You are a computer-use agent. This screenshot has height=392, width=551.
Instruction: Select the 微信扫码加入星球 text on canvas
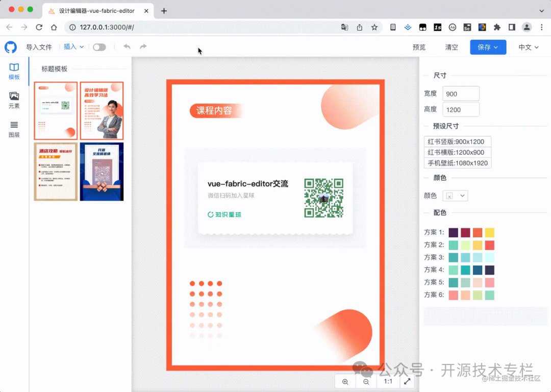(x=231, y=195)
